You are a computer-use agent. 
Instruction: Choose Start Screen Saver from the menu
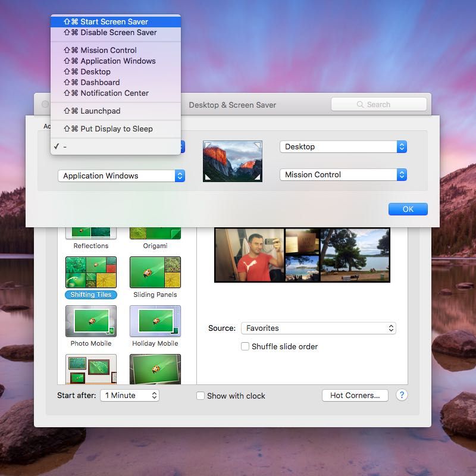(x=115, y=21)
